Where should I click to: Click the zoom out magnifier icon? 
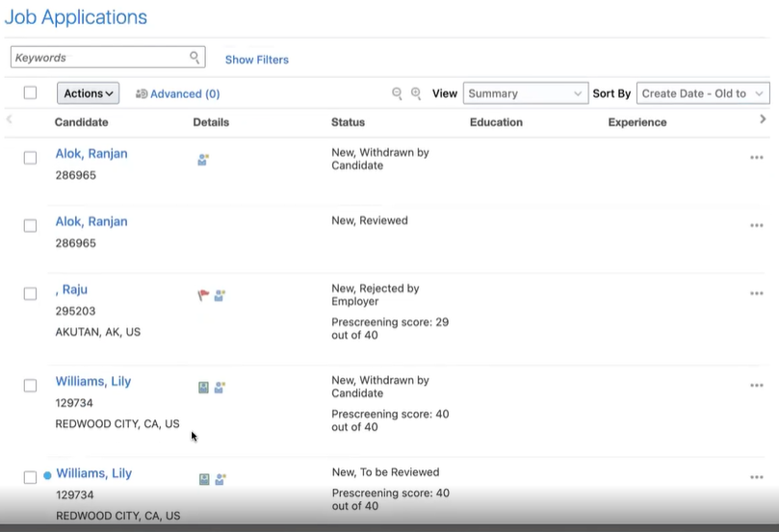(x=397, y=93)
